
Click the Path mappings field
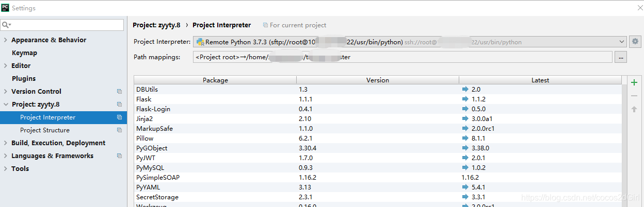point(403,57)
